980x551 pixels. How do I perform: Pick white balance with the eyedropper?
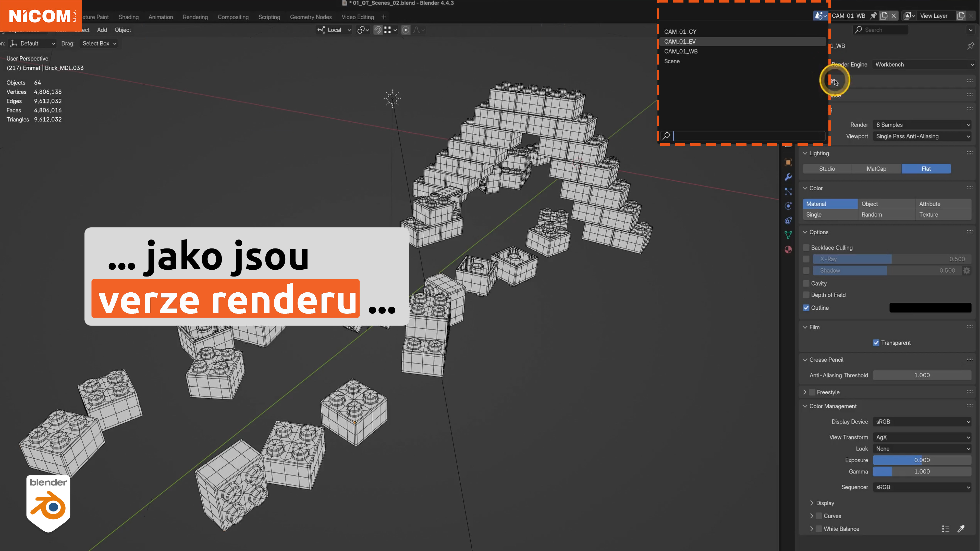point(961,529)
